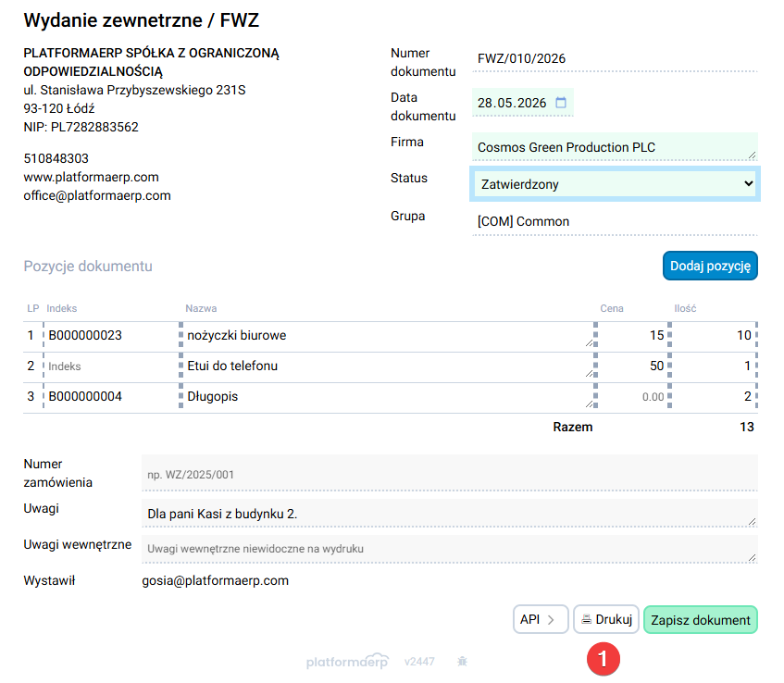Viewport: 784px width, 683px height.
Task: Edit name Długopis
Action: (x=388, y=396)
